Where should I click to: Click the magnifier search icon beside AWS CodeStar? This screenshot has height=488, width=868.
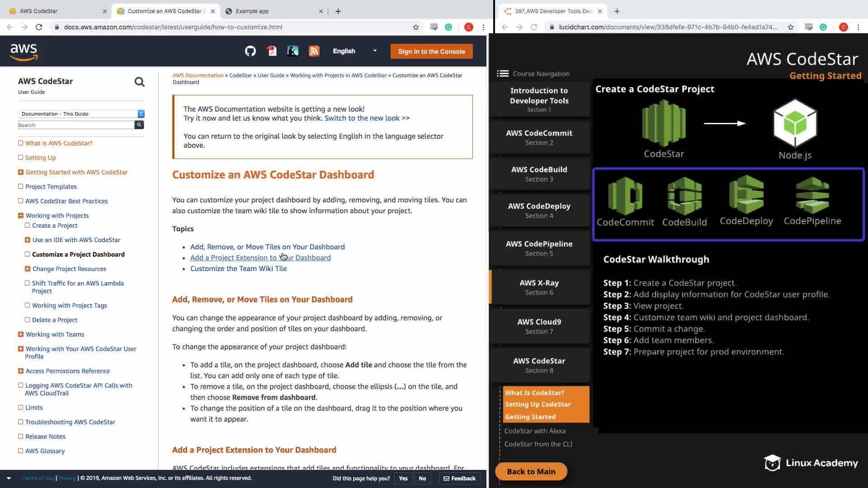[139, 82]
